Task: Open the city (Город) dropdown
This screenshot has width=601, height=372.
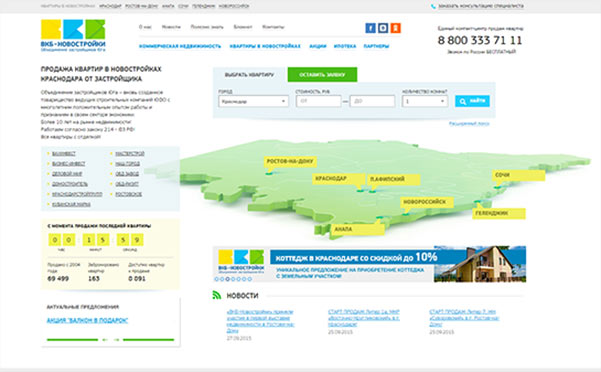Action: 253,102
